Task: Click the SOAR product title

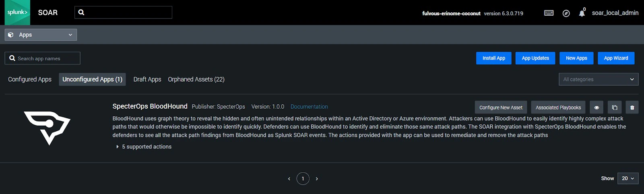Action: [x=48, y=12]
